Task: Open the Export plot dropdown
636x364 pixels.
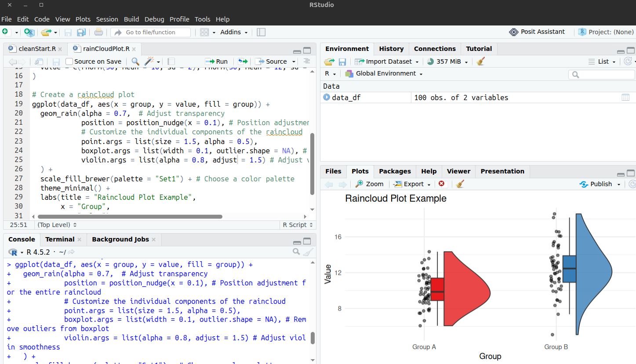Action: pyautogui.click(x=412, y=184)
